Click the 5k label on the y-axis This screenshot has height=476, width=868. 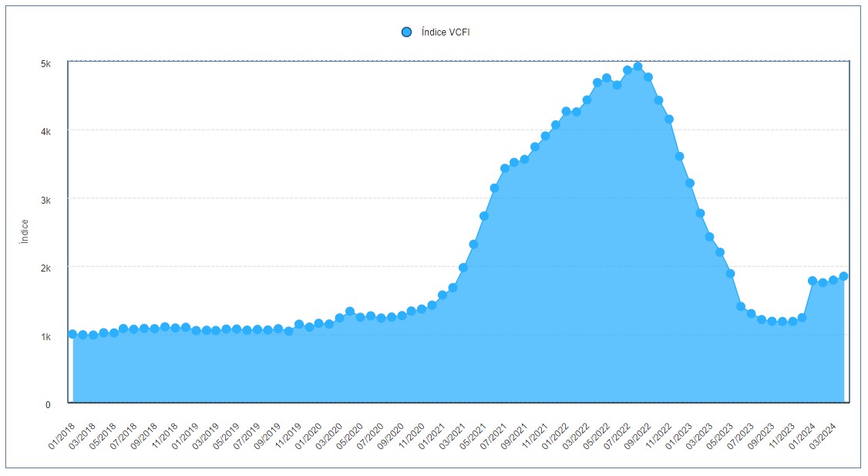[x=45, y=64]
